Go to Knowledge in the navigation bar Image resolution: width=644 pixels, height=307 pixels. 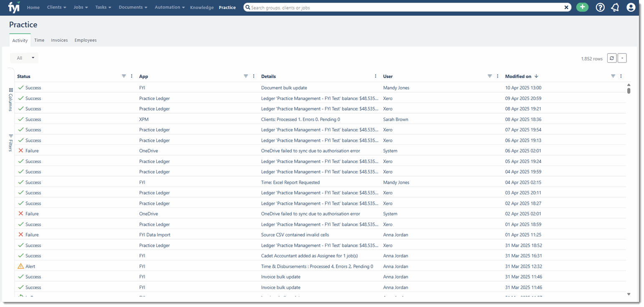[x=202, y=8]
